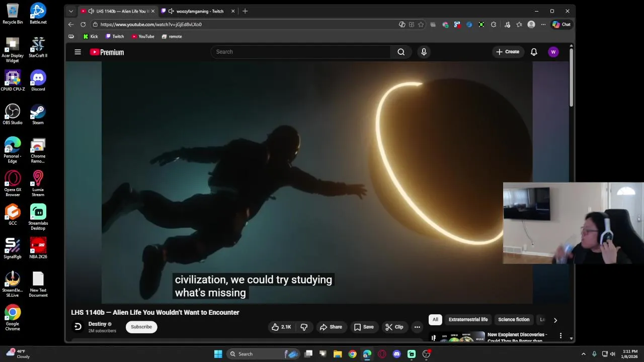Dislike the LHS 1140b video

point(304,327)
